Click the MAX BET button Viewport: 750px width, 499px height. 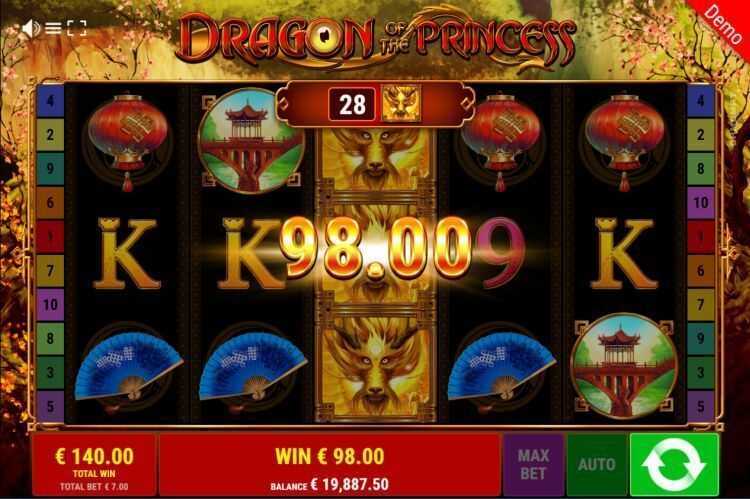[x=533, y=465]
